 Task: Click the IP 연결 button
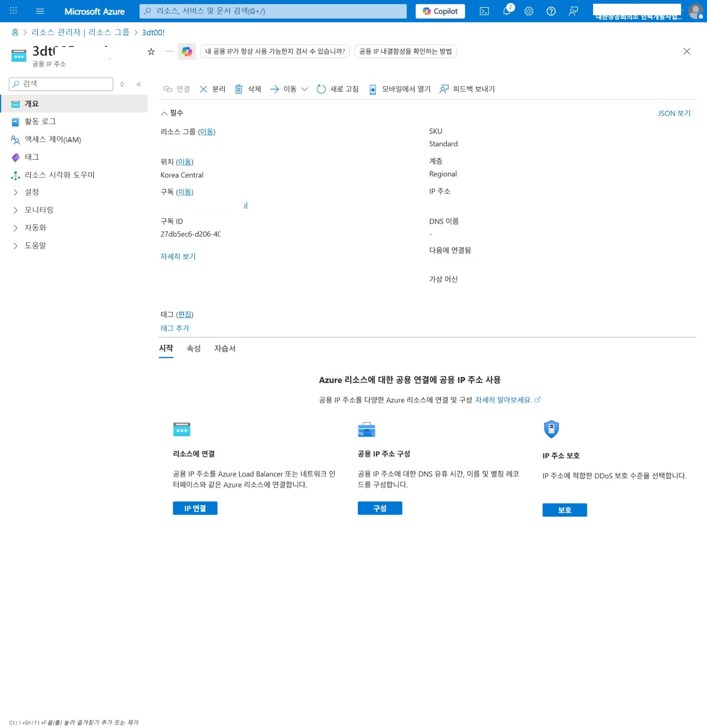click(x=195, y=508)
